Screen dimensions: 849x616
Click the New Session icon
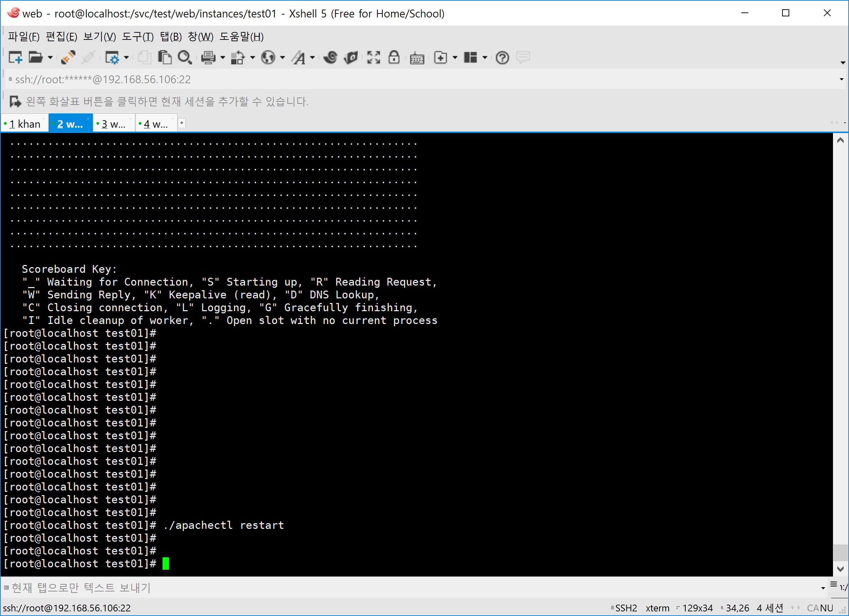(x=15, y=58)
